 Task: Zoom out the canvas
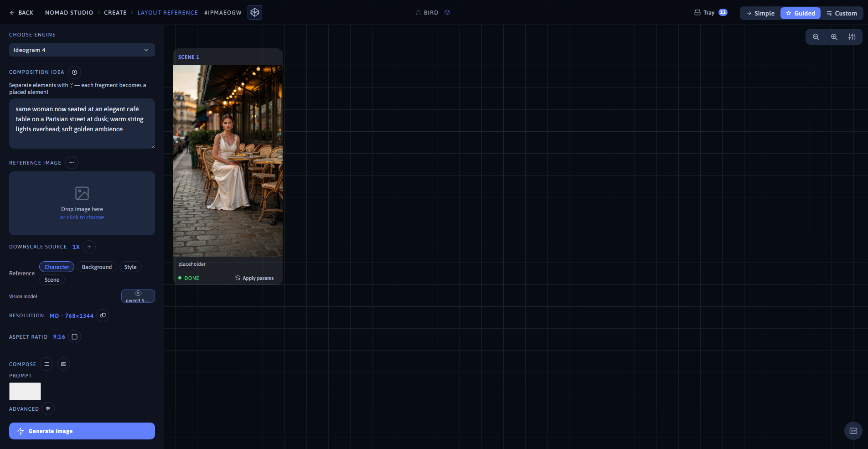(816, 37)
